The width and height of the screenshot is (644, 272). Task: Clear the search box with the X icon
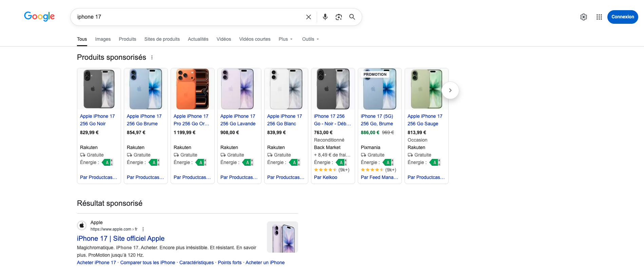309,17
